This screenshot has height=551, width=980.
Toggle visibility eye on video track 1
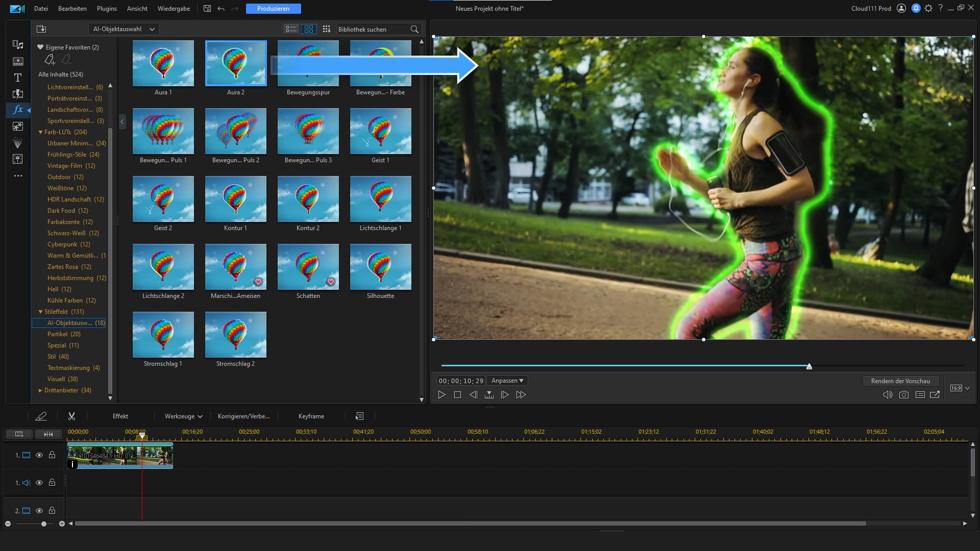[x=39, y=455]
